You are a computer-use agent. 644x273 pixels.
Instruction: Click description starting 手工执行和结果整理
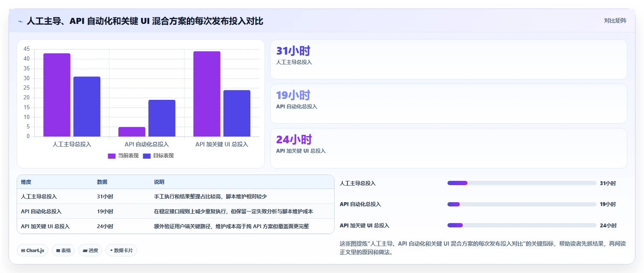tap(210, 197)
